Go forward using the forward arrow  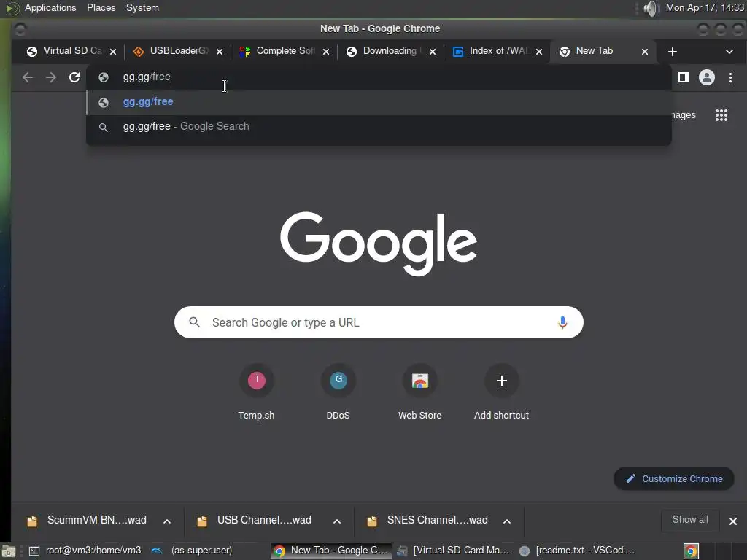[x=51, y=77]
